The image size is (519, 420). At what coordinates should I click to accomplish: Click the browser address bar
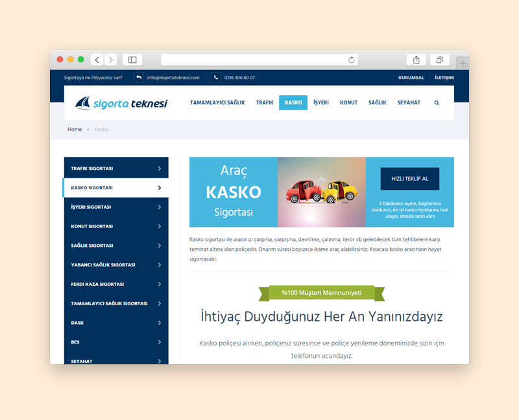259,60
